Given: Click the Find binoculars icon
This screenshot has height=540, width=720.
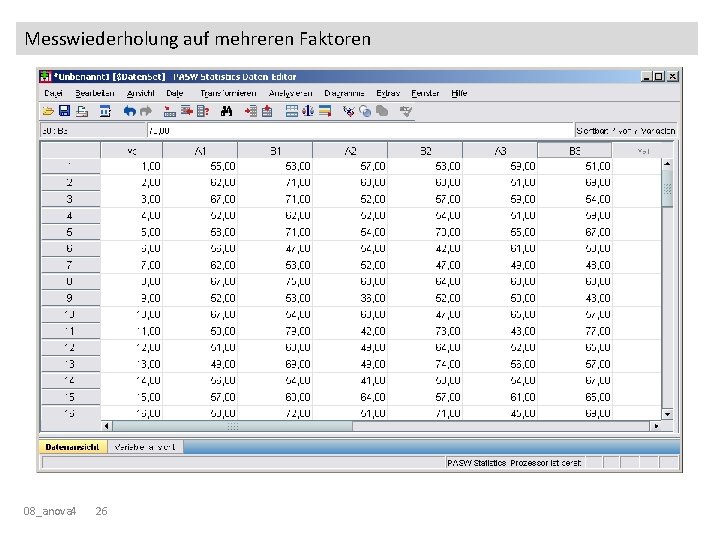Looking at the screenshot, I should 226,111.
